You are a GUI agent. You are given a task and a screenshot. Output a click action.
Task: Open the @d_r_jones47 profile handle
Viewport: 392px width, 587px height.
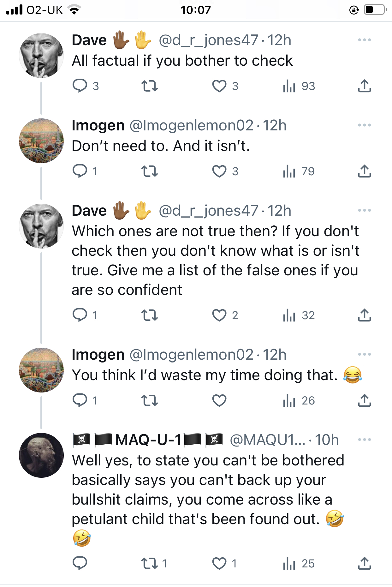[x=208, y=40]
